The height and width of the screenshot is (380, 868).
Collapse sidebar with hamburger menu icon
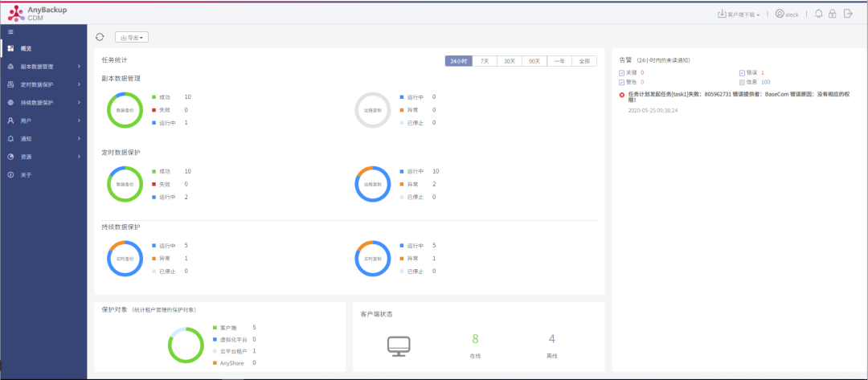[x=10, y=31]
